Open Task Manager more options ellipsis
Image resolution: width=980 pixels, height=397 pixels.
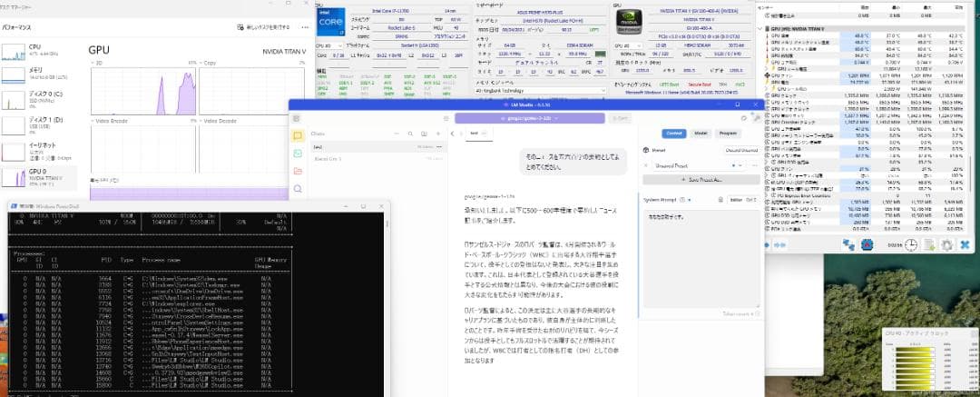tap(304, 27)
